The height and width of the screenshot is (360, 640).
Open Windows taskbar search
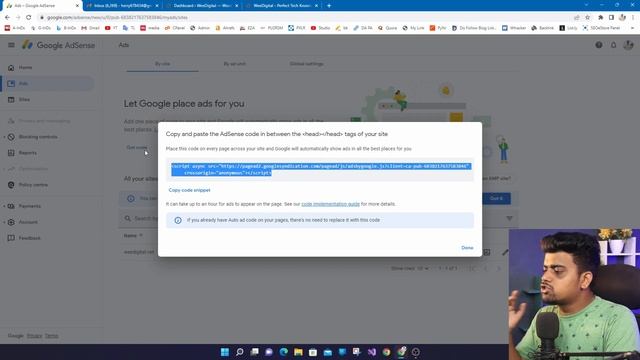(240, 352)
